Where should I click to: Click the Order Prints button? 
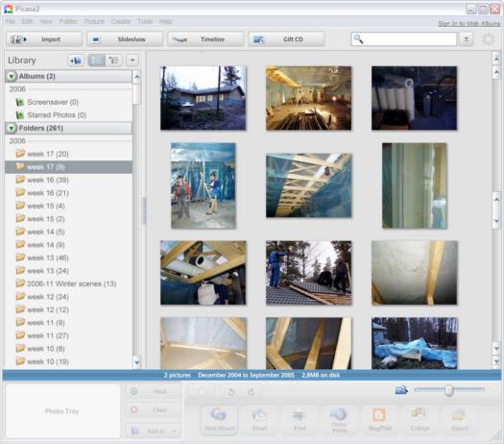coord(340,420)
